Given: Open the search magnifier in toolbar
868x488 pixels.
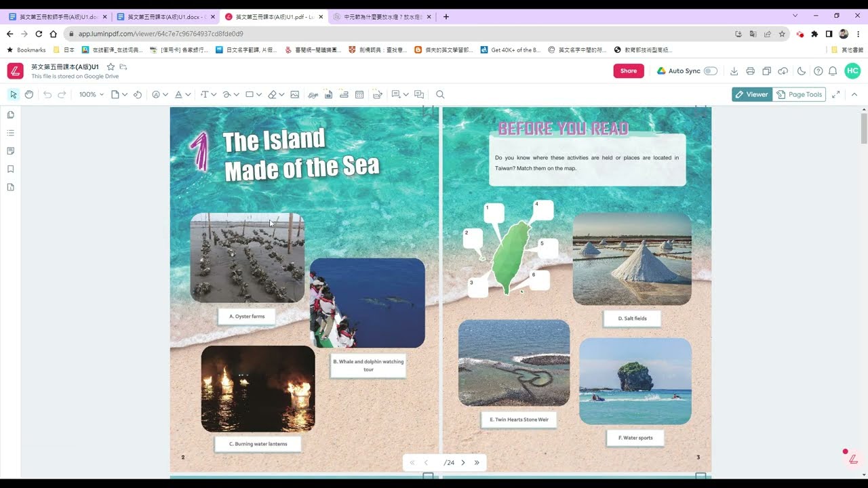Looking at the screenshot, I should tap(440, 95).
